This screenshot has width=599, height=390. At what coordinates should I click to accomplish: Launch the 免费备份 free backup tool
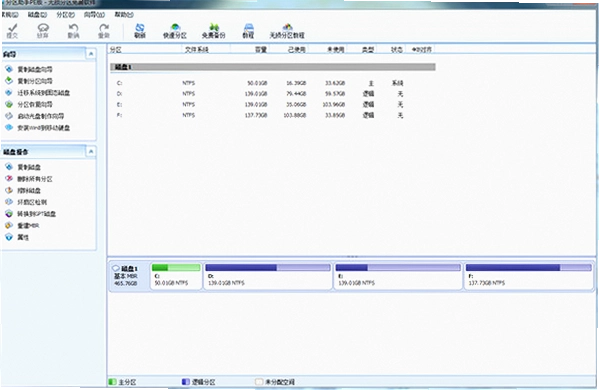tap(214, 31)
